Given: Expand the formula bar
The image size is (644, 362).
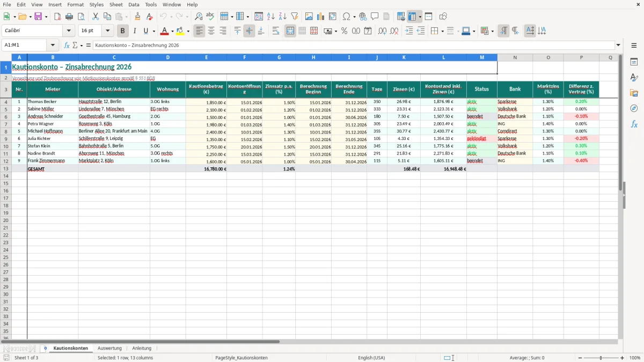Looking at the screenshot, I should [618, 45].
